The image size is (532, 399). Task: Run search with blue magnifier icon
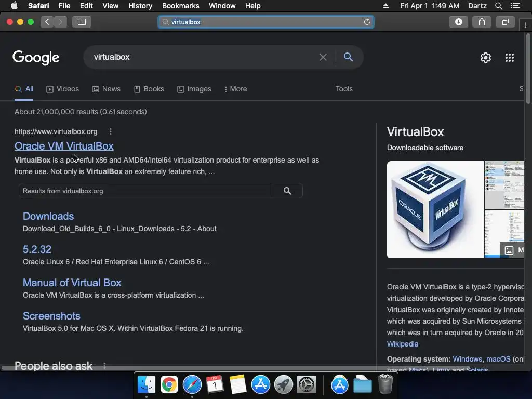(x=348, y=57)
